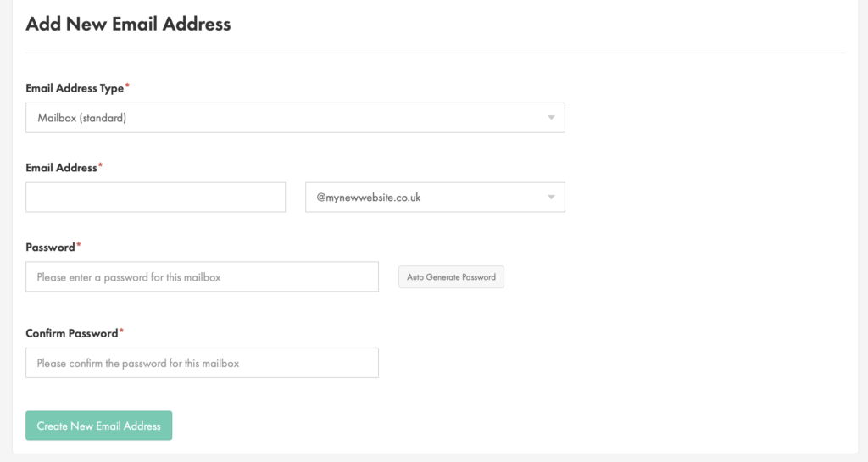Image resolution: width=868 pixels, height=462 pixels.
Task: Click the red asterisk beside Email Address
Action: (x=100, y=165)
